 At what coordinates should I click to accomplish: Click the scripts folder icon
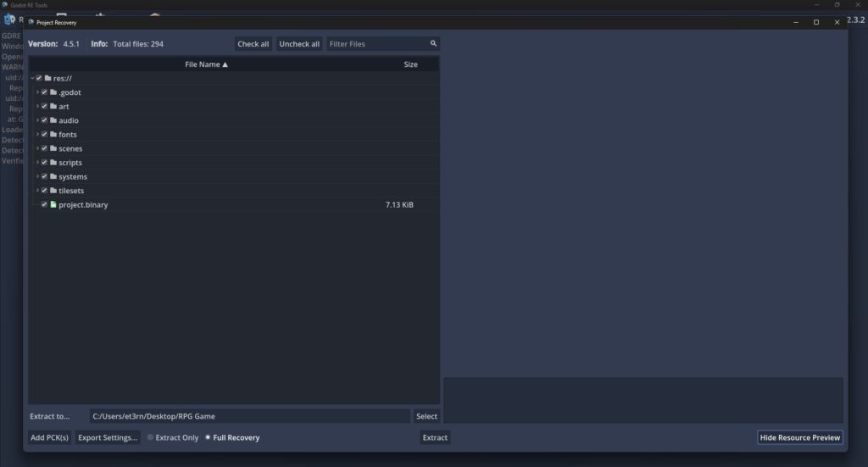pos(53,163)
